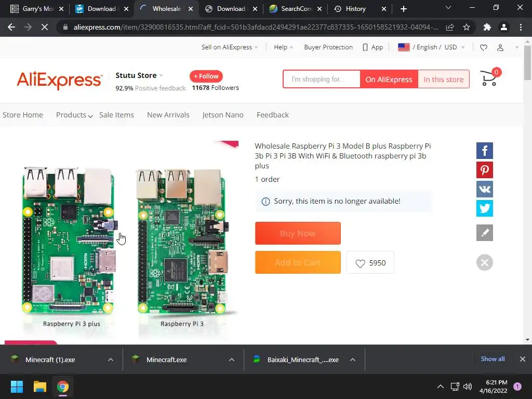Screen dimensions: 532x399
Task: Open store Feedback page
Action: pos(272,115)
